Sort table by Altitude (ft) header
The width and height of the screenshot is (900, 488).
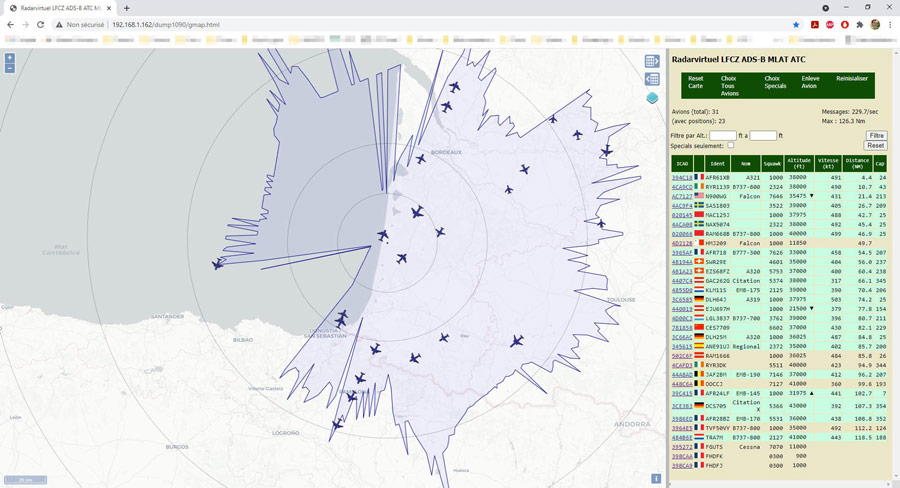pyautogui.click(x=799, y=164)
